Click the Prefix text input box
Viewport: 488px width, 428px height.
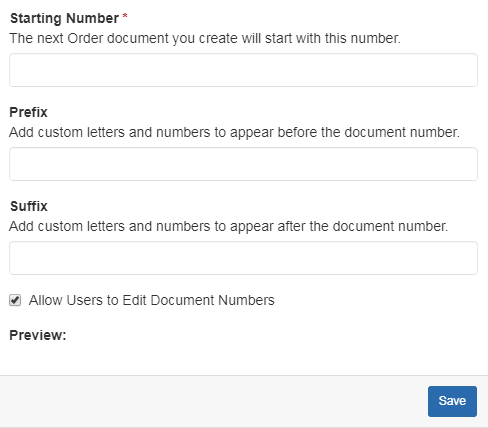coord(243,164)
